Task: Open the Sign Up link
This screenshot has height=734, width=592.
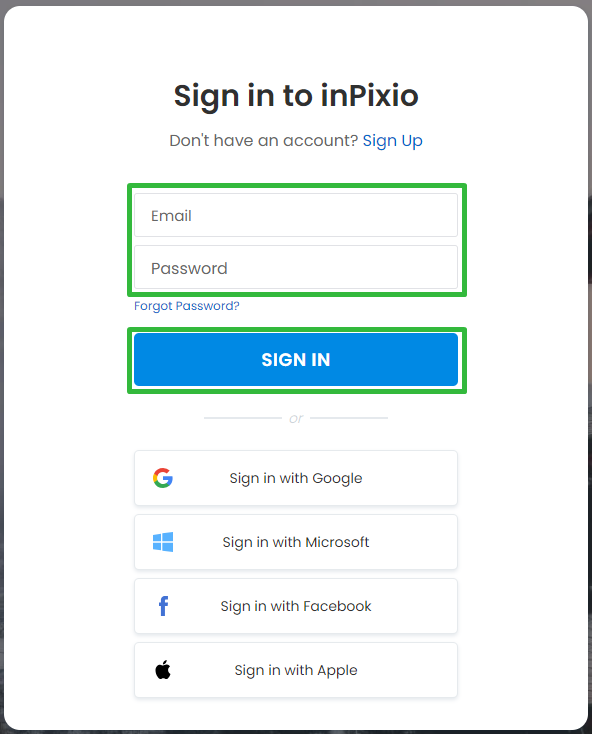Action: coord(392,140)
